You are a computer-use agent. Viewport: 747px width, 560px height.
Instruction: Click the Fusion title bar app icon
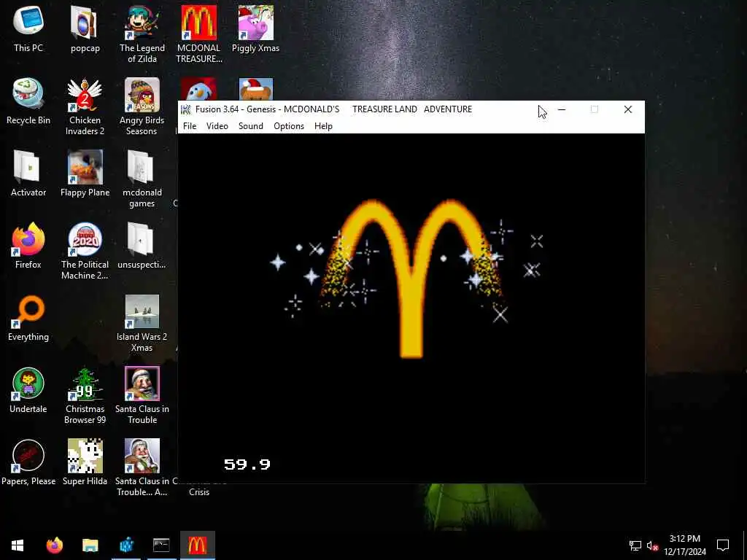coord(186,109)
